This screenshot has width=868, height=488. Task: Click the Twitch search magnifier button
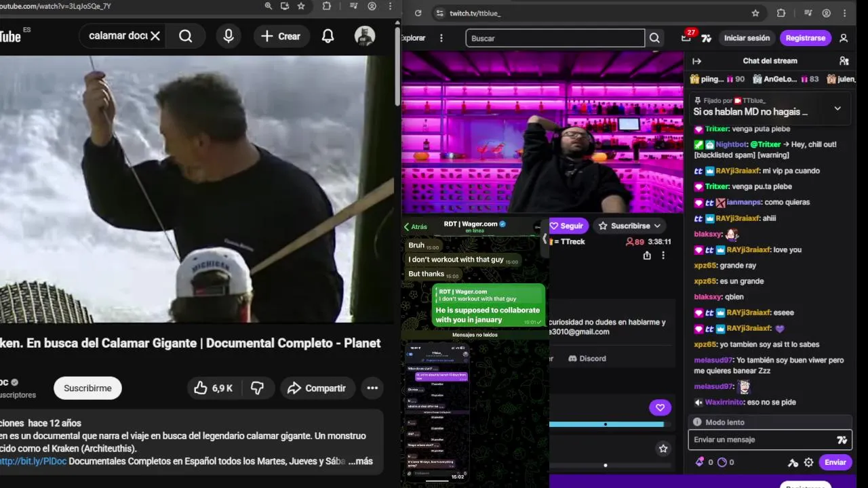(654, 38)
